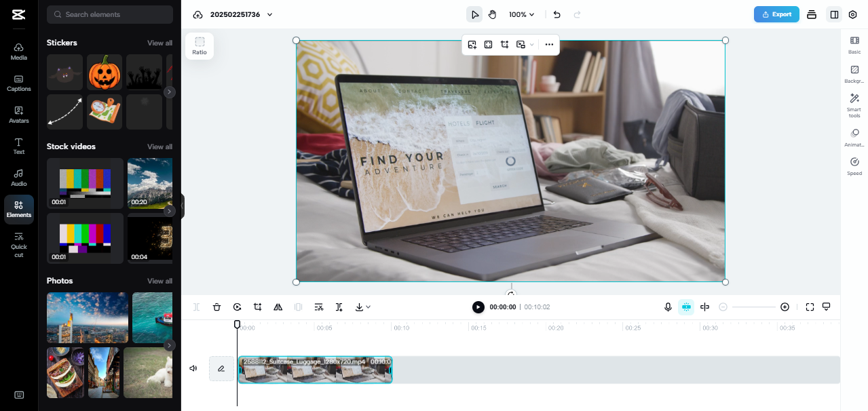Open the layers stack icon beside Export

pyautogui.click(x=812, y=14)
